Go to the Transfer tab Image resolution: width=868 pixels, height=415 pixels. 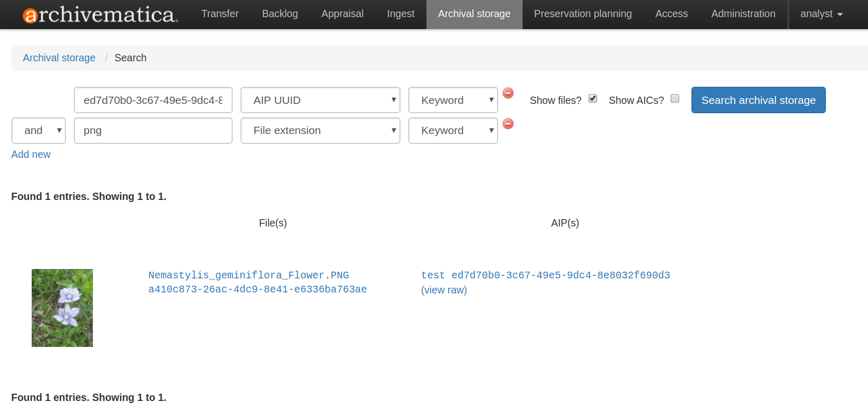[220, 14]
